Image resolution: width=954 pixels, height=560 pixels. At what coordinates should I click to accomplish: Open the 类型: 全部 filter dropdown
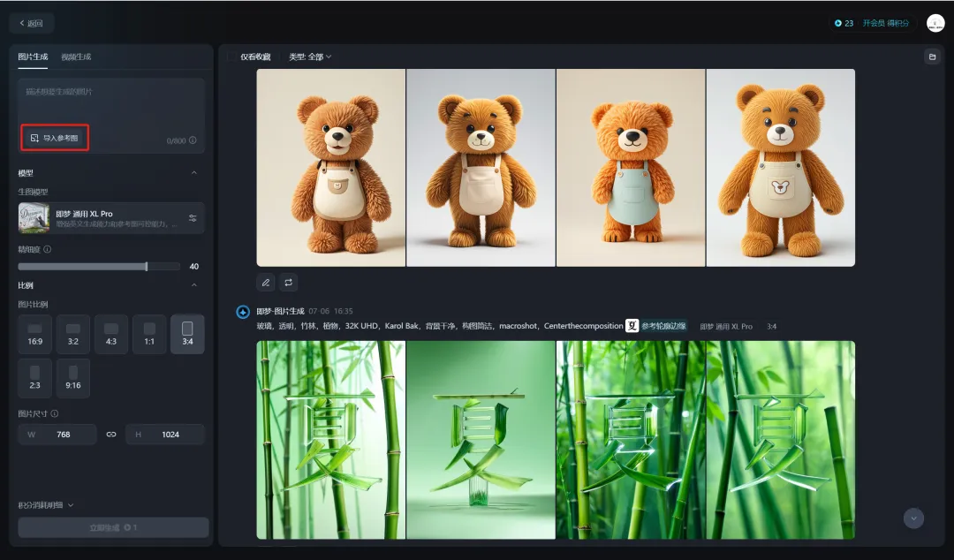(310, 57)
